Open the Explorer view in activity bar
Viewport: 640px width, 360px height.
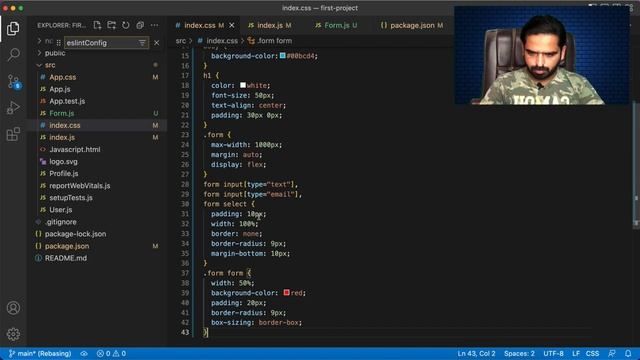click(13, 29)
